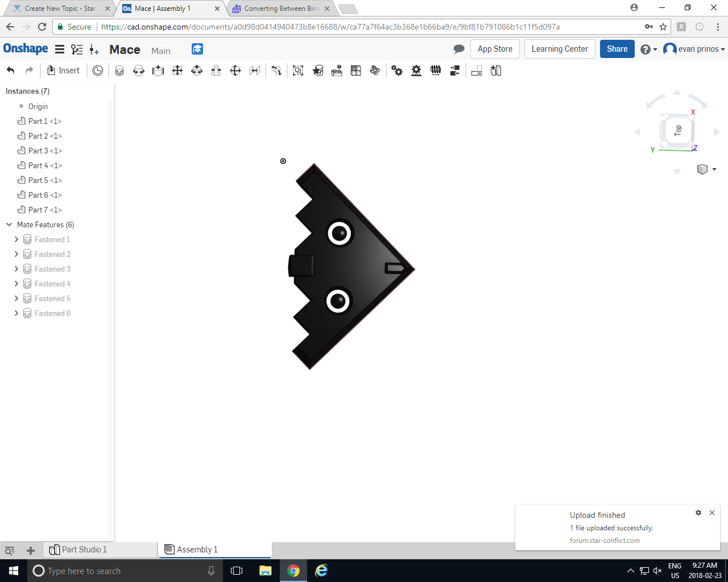Click the Insert toolbar button
This screenshot has height=582, width=728.
[x=64, y=70]
